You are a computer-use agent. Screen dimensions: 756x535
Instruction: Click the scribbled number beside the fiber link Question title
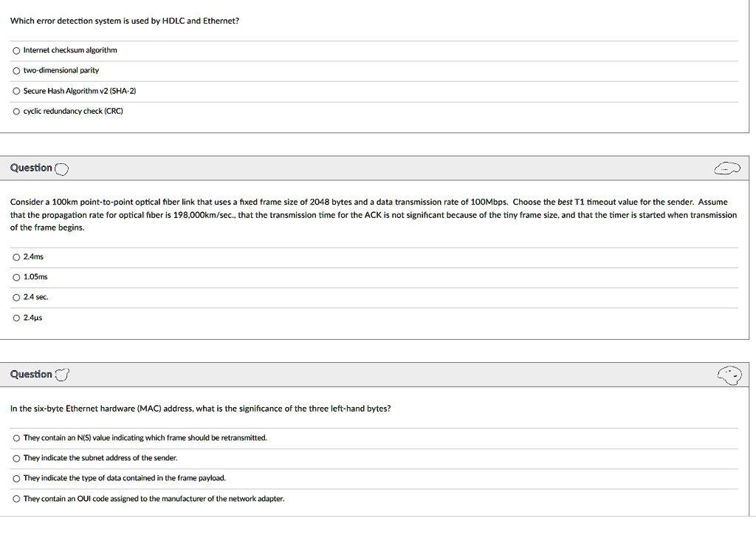[x=62, y=169]
